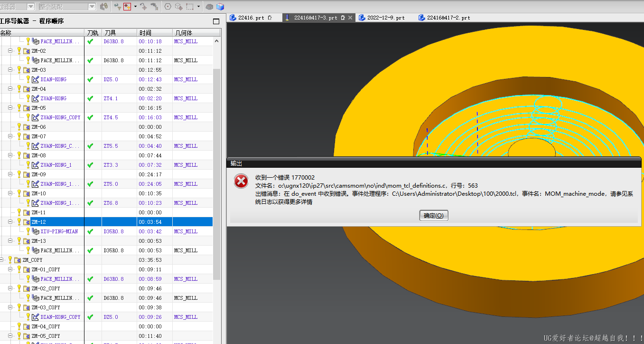Screen dimensions: 644x344
Task: Click the drill icon of DIAN-KONG operation
Action: click(x=35, y=79)
